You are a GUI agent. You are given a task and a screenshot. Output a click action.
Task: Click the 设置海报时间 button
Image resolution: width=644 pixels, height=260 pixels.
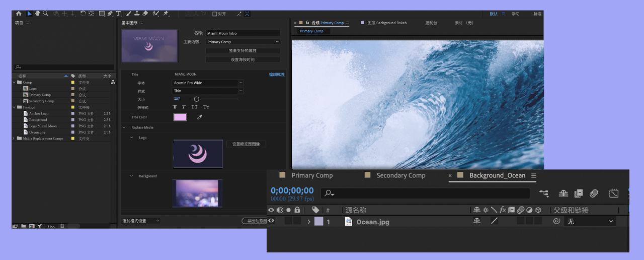[x=243, y=59]
